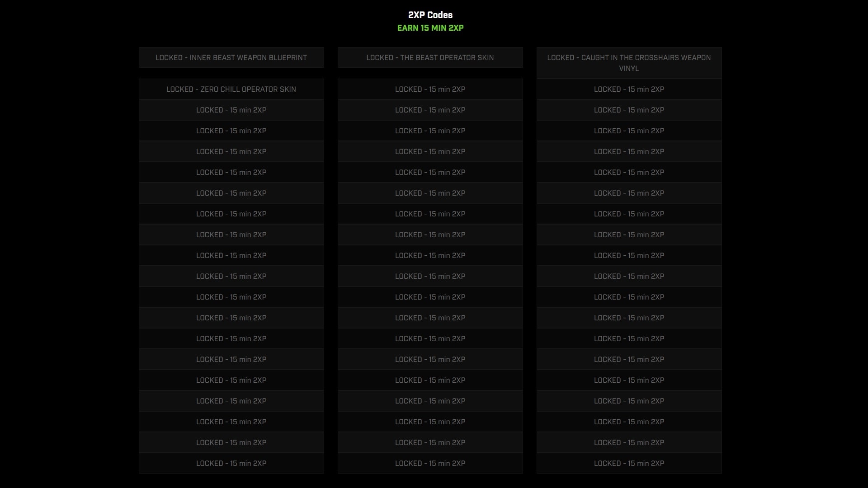Click the 2XP Codes heading
Image resolution: width=868 pixels, height=488 pixels.
click(x=430, y=15)
